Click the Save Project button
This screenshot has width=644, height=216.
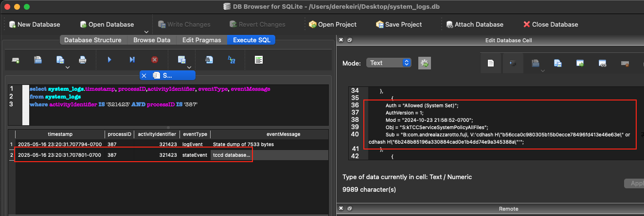coord(399,24)
